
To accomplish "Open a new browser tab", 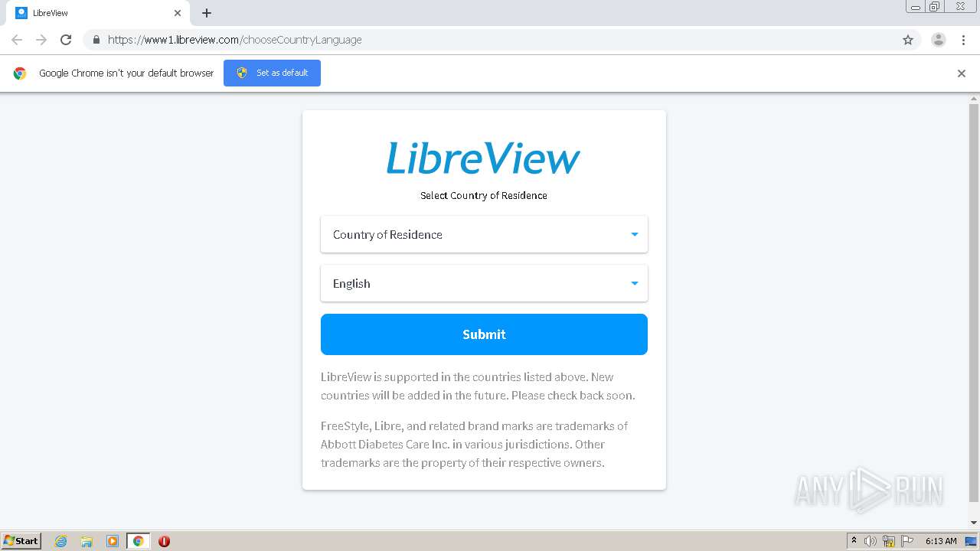I will pos(207,13).
